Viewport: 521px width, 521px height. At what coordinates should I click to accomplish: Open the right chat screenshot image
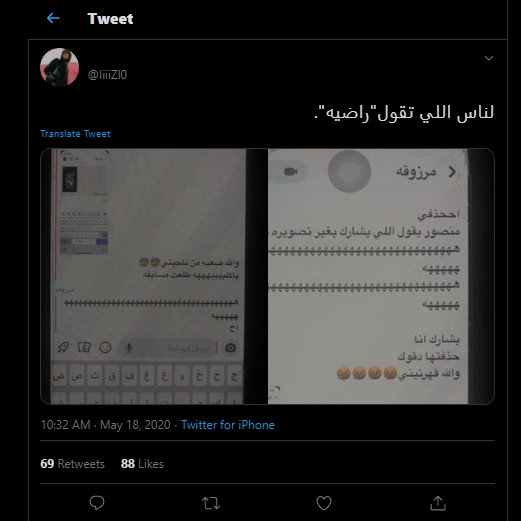click(x=381, y=276)
